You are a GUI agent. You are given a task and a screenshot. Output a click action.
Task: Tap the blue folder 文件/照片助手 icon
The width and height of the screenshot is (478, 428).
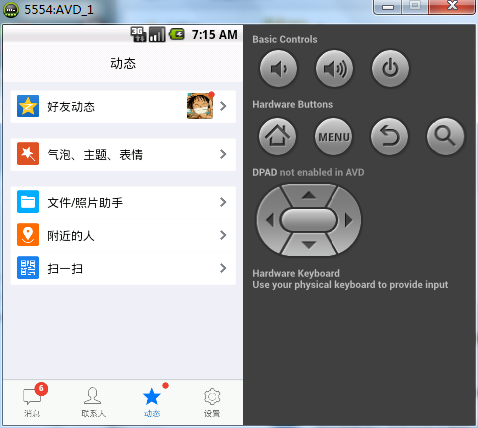pos(28,202)
